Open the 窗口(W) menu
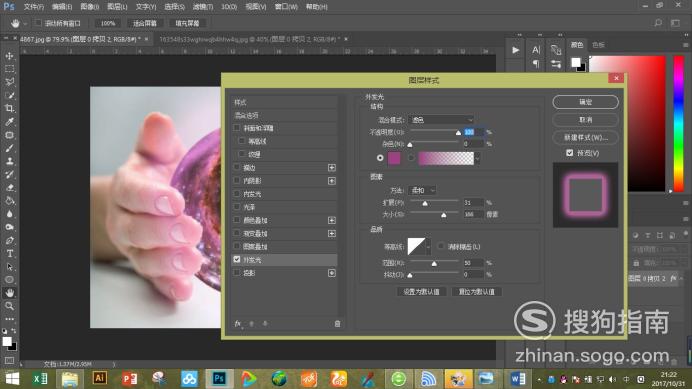 pyautogui.click(x=286, y=7)
